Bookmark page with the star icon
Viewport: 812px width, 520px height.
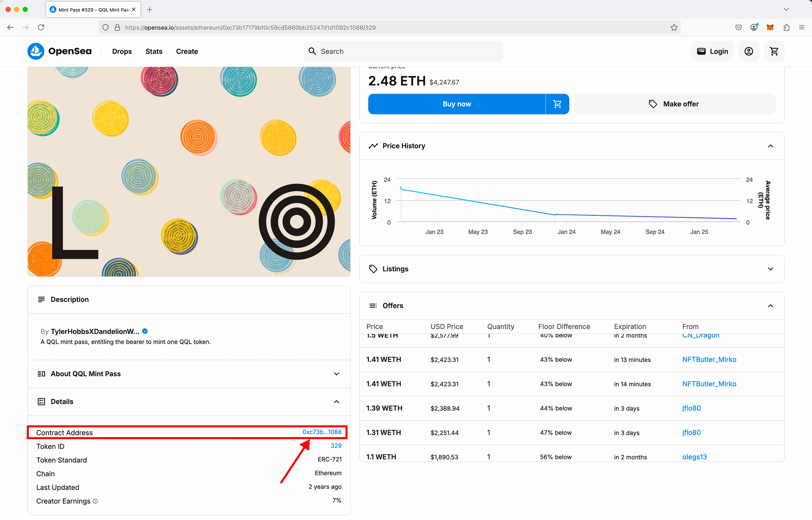[674, 27]
